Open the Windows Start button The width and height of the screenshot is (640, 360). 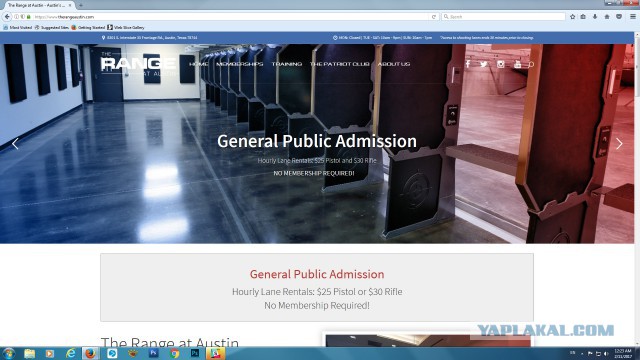8,353
